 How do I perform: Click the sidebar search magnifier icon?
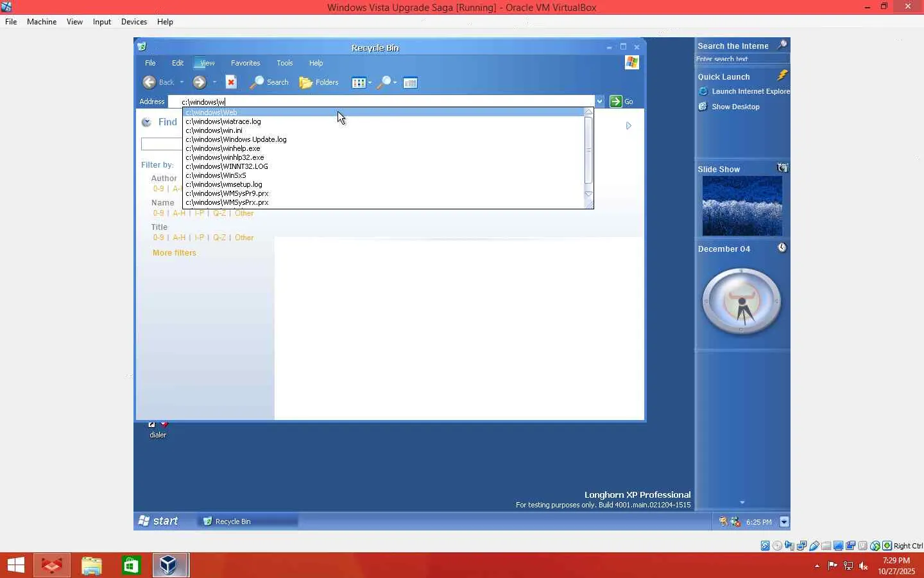click(x=782, y=45)
